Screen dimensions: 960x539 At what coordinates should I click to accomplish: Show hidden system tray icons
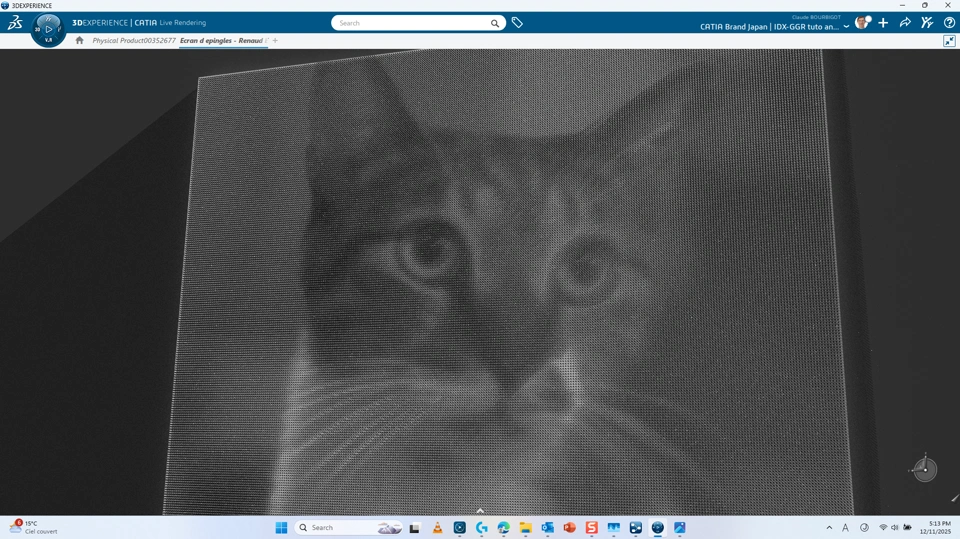[829, 528]
